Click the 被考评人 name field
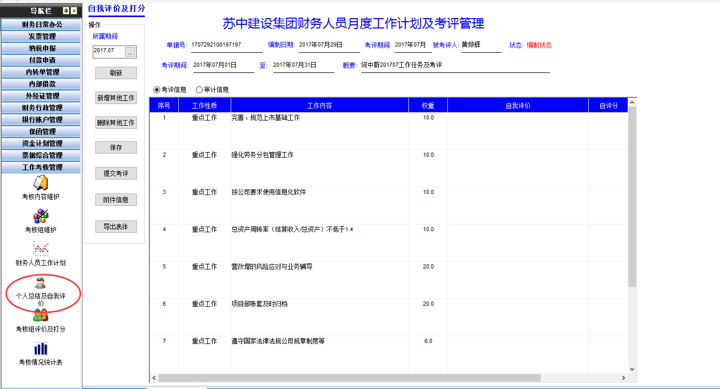The width and height of the screenshot is (720, 389). click(x=481, y=45)
